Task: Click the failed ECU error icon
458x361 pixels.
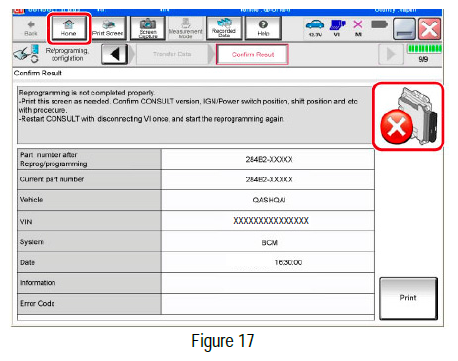Action: 408,116
